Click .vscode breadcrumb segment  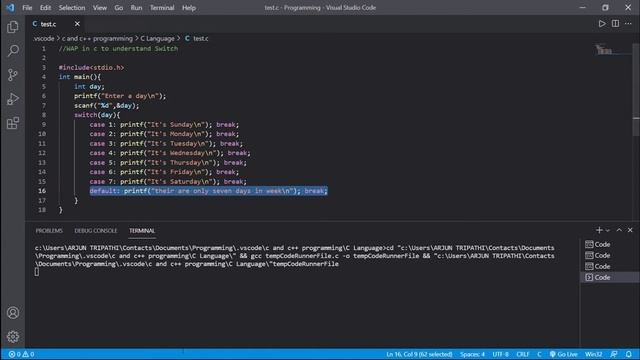point(44,38)
